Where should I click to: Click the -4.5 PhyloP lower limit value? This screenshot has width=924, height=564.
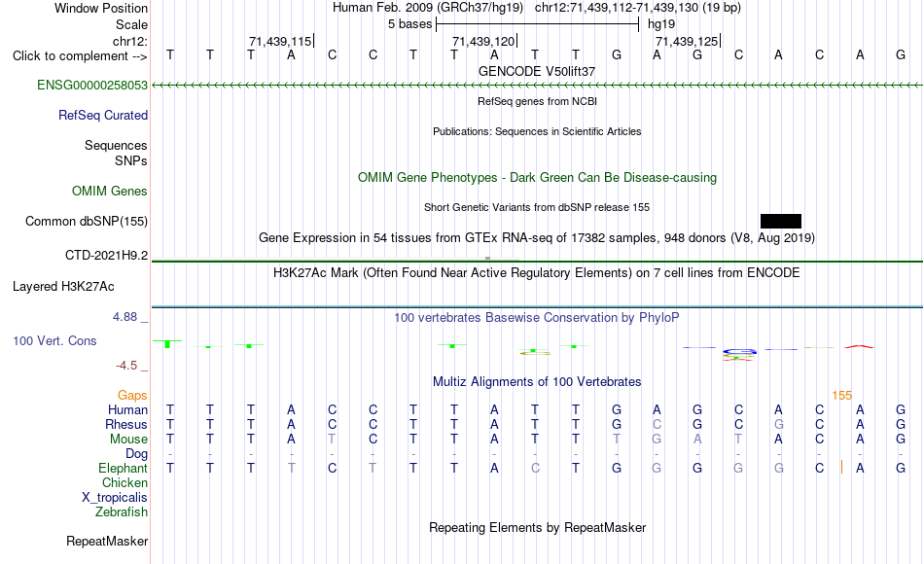tap(126, 366)
